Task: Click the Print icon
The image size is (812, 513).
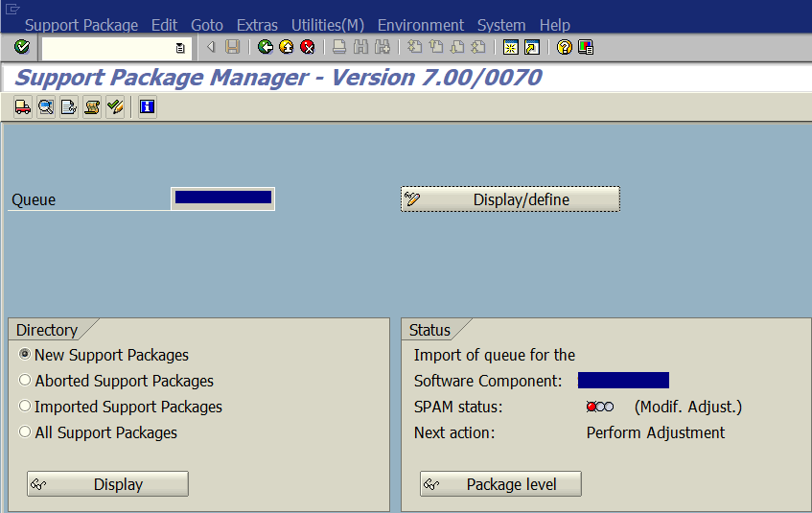Action: click(x=339, y=47)
